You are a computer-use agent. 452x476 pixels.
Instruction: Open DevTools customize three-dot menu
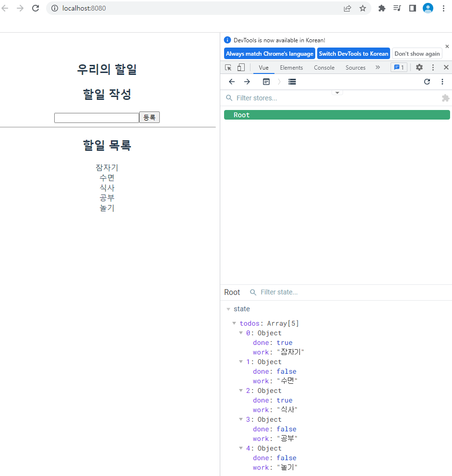tap(433, 67)
